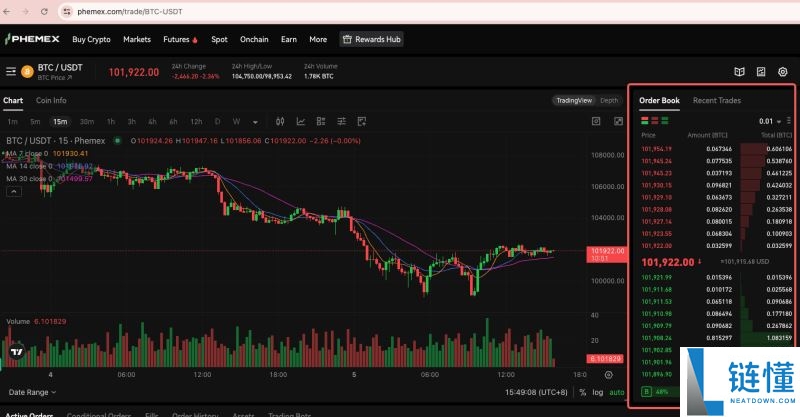Select the 1h timeframe
Image resolution: width=800 pixels, height=417 pixels.
pyautogui.click(x=111, y=121)
